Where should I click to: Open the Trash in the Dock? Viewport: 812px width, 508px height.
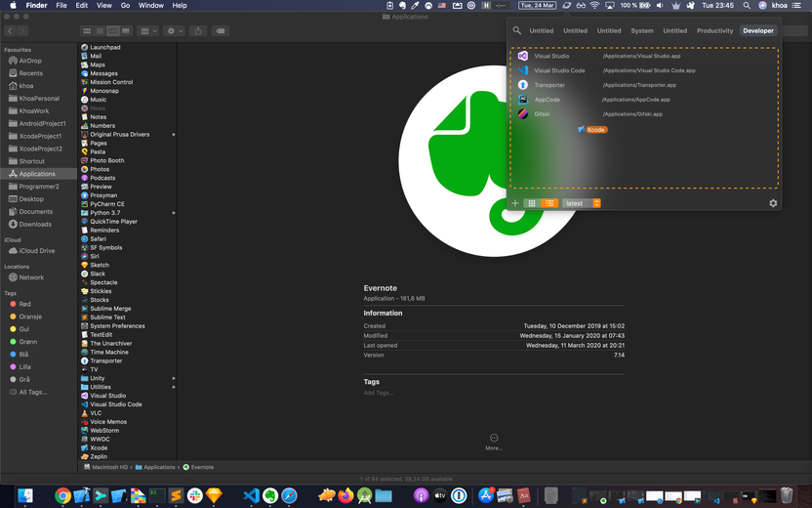(786, 496)
